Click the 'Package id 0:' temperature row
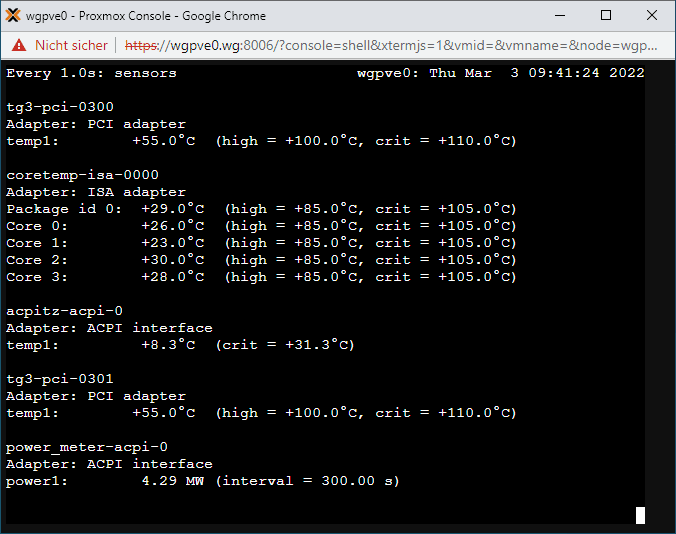Screen dimensions: 676x534 pos(261,209)
